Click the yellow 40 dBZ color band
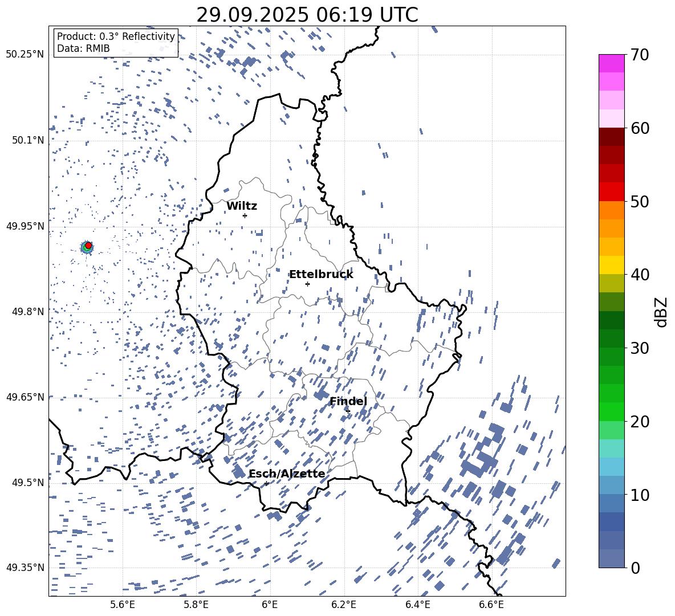 point(611,265)
